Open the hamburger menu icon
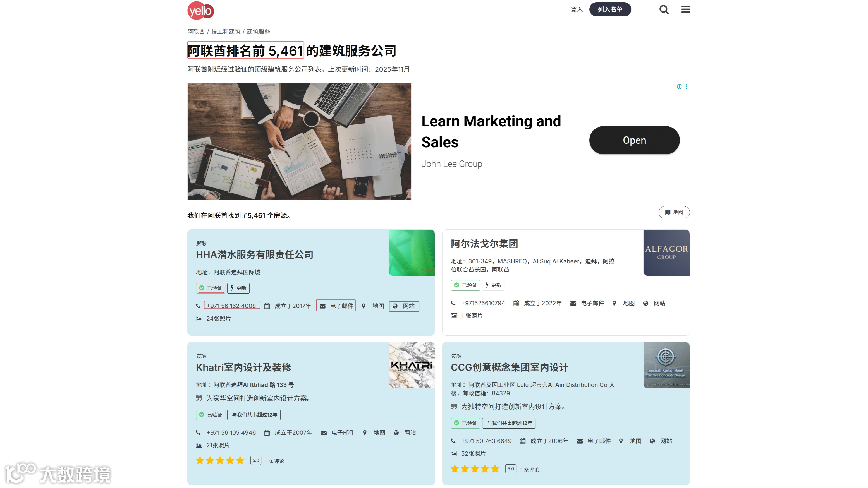The image size is (868, 488). click(x=685, y=9)
